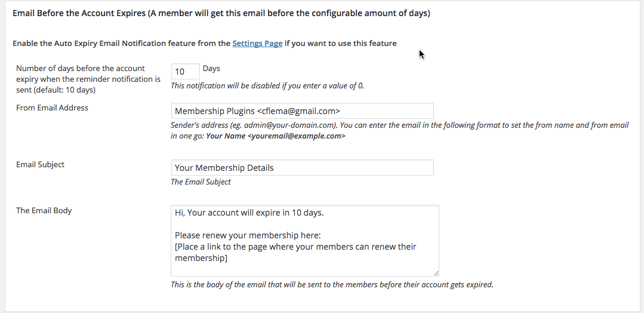Viewport: 644px width, 313px height.
Task: Open the Settings Page link
Action: (257, 43)
